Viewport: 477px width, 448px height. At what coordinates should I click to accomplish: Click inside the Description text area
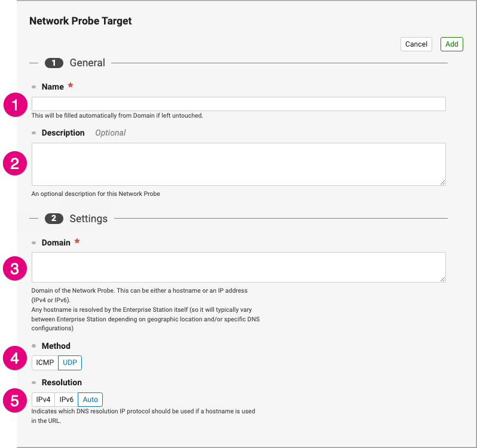click(x=239, y=164)
